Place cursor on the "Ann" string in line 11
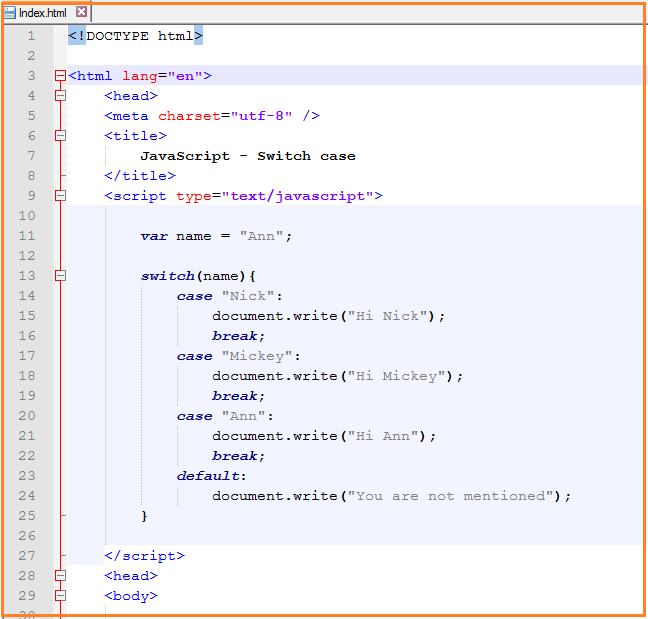Image resolution: width=648 pixels, height=619 pixels. coord(265,236)
